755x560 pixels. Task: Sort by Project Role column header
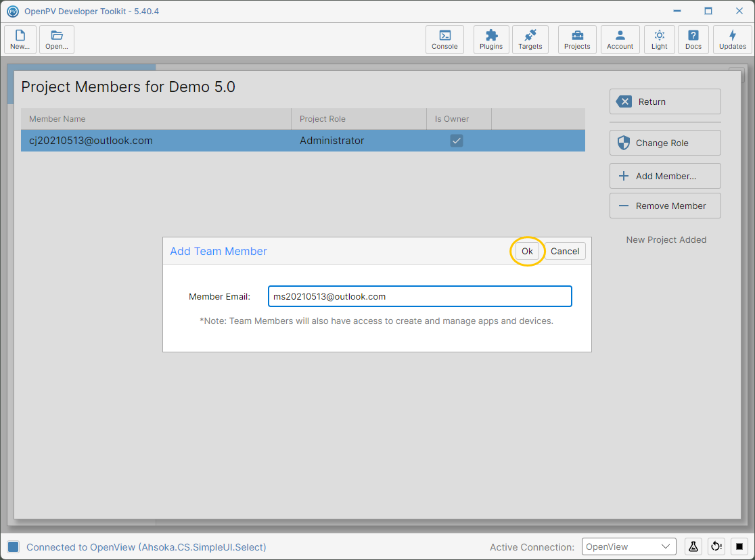(359, 119)
